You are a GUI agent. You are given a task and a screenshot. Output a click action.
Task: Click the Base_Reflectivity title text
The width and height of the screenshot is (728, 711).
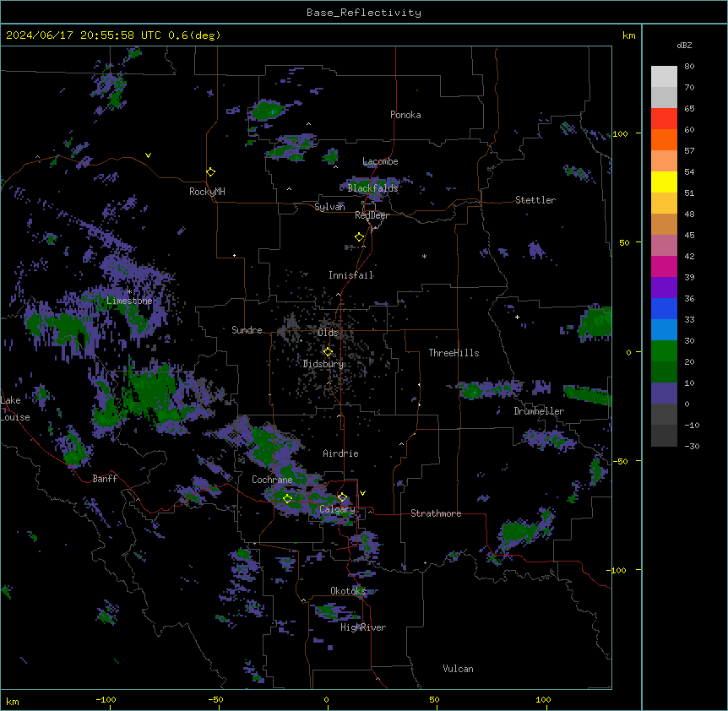pyautogui.click(x=364, y=13)
